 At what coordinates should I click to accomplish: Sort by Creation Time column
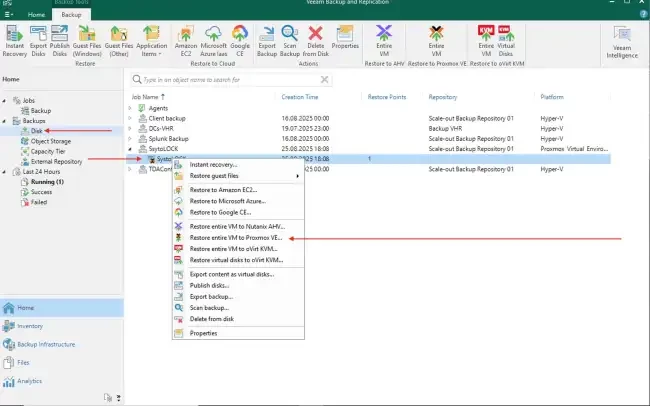point(300,97)
